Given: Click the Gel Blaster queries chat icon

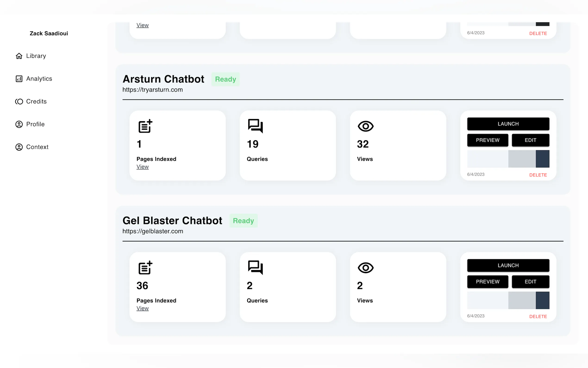Looking at the screenshot, I should point(255,267).
